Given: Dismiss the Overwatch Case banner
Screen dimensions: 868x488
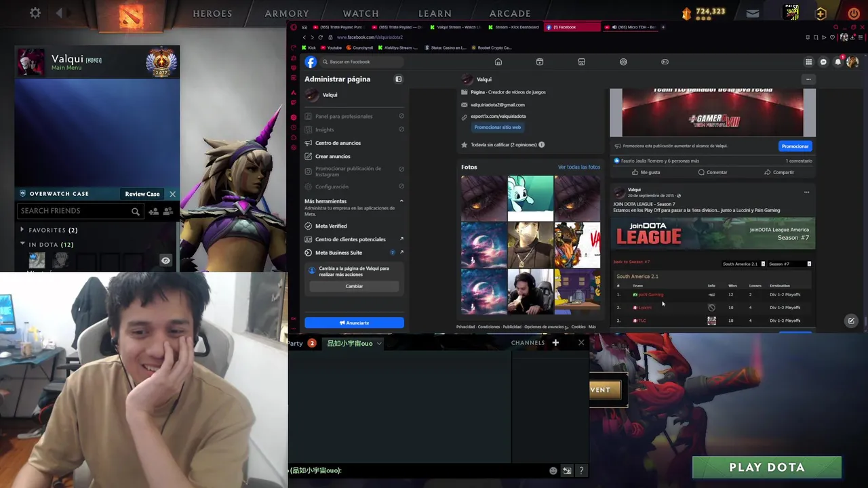Looking at the screenshot, I should tap(172, 194).
